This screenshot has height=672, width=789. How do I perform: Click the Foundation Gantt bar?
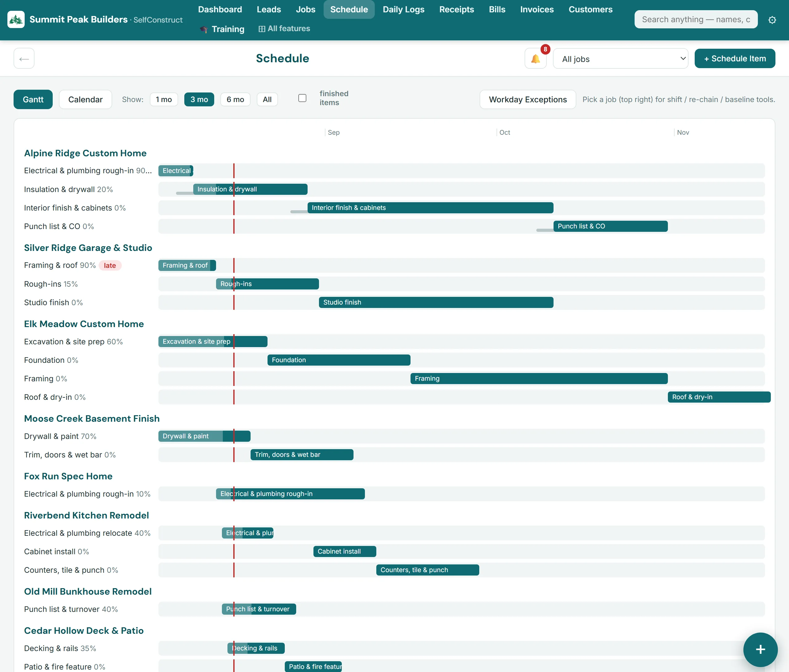tap(339, 360)
